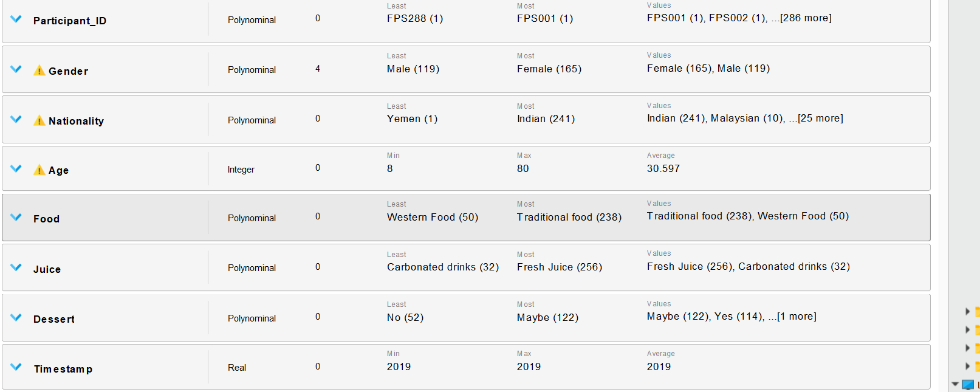The image size is (980, 392).
Task: Expand the Food attribute row chevron
Action: 16,217
